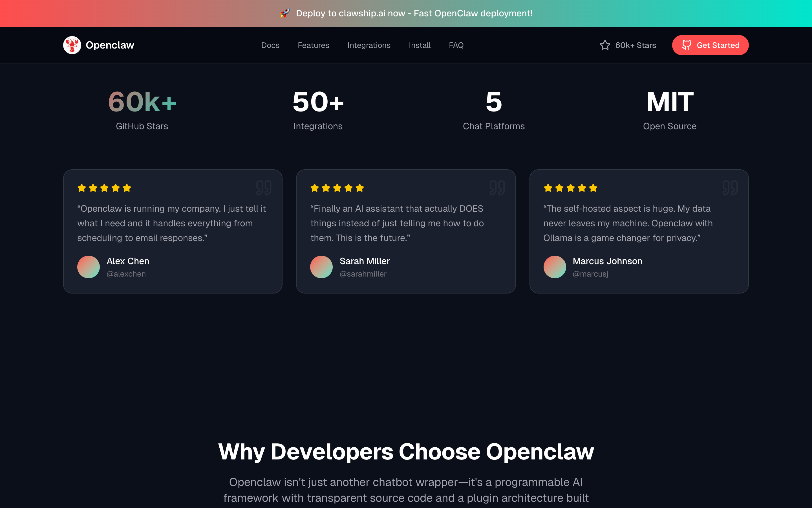Click the Open Source label under MIT
812x508 pixels.
pyautogui.click(x=670, y=126)
